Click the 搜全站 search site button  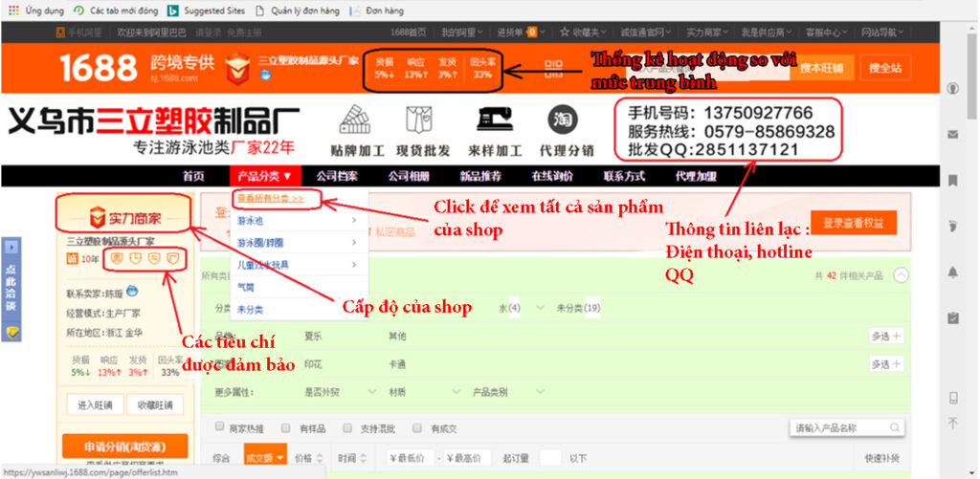[x=885, y=68]
